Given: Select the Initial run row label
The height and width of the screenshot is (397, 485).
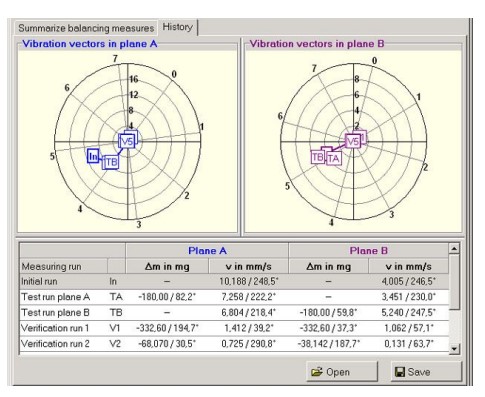Looking at the screenshot, I should [39, 281].
